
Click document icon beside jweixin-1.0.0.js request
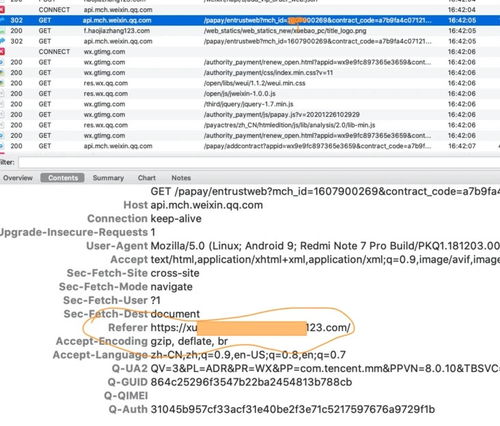point(2,94)
